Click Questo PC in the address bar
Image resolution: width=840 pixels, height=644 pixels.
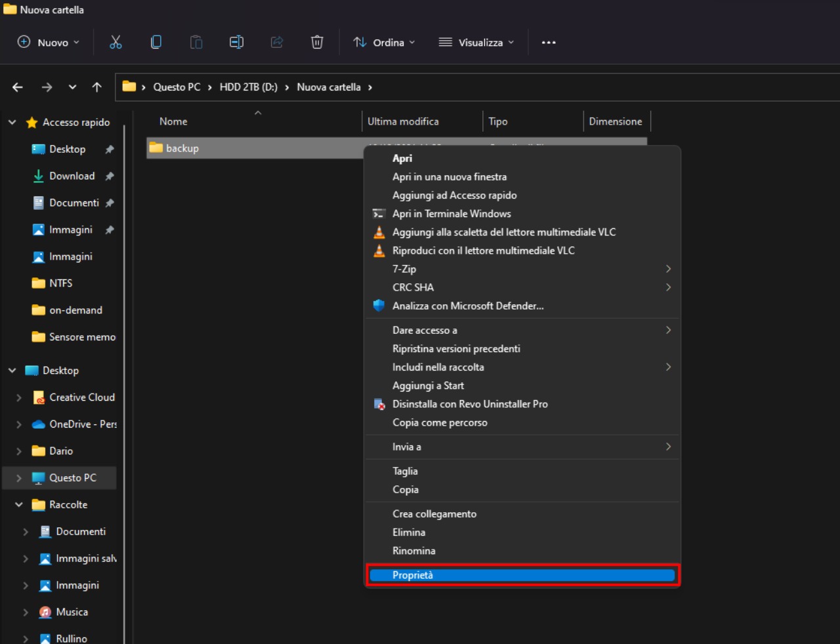177,87
